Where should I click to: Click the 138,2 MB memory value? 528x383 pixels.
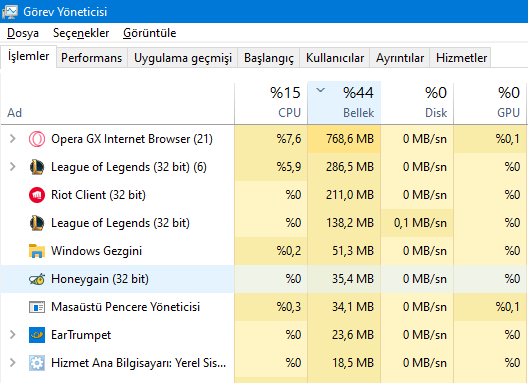click(350, 223)
